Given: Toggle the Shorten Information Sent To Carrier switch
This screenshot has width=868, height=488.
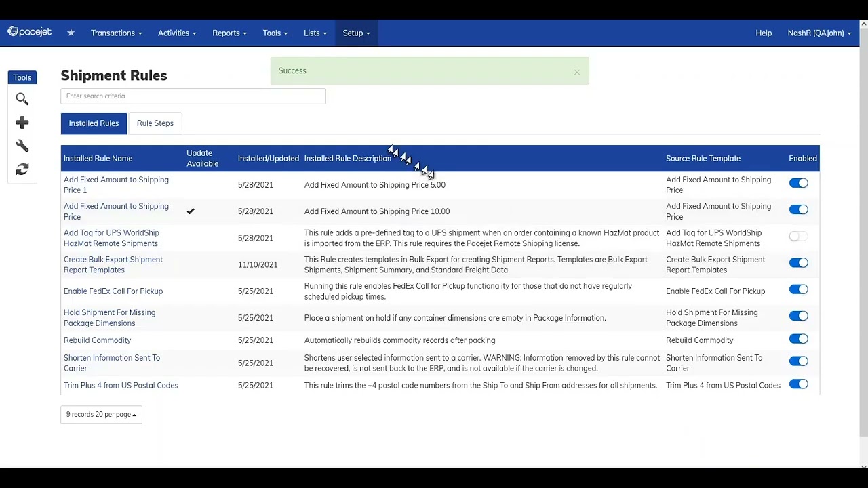Looking at the screenshot, I should pyautogui.click(x=798, y=361).
